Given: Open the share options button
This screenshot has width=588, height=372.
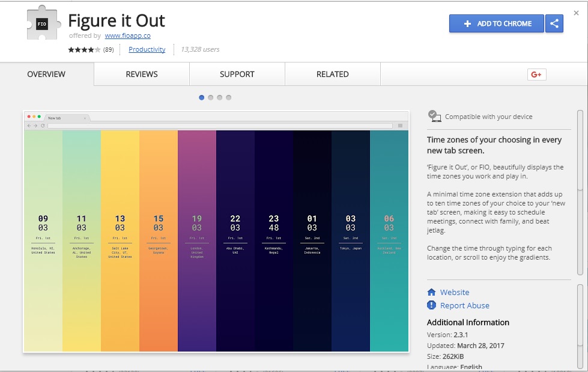Looking at the screenshot, I should [x=554, y=23].
